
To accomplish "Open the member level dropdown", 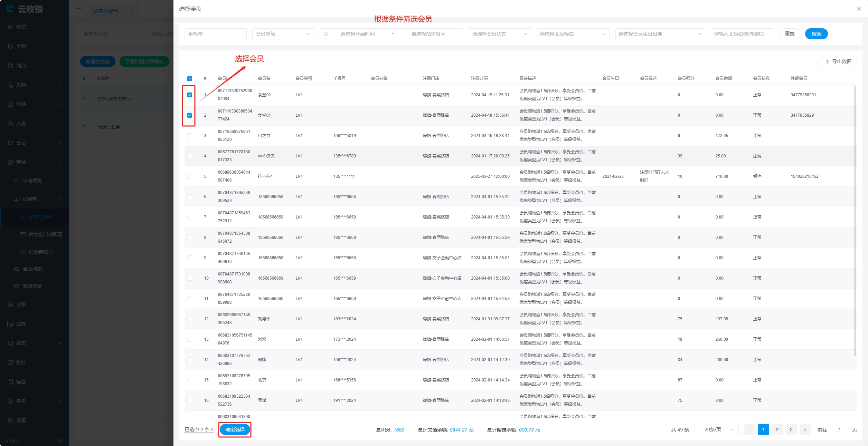I will [283, 34].
